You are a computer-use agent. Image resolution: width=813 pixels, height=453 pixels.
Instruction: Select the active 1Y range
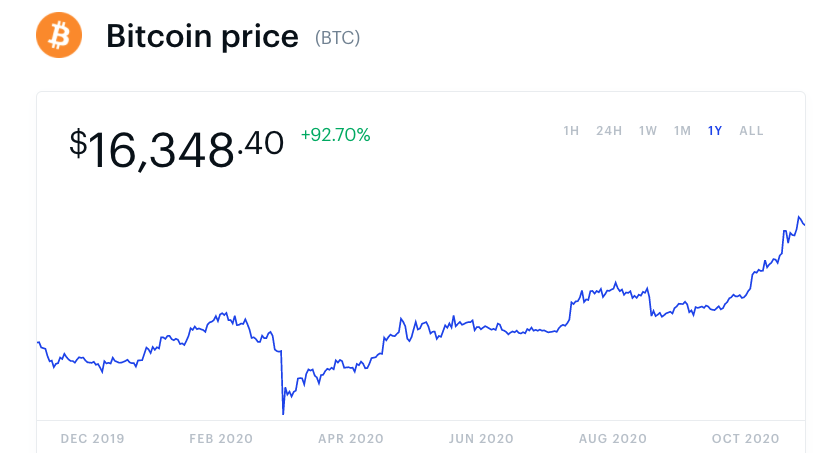coord(715,131)
